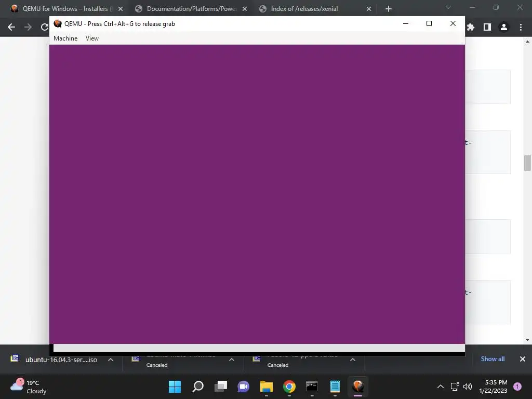This screenshot has height=399, width=532.
Task: Expand options for ubuntu-16.04.3 iso download
Action: pos(111,360)
